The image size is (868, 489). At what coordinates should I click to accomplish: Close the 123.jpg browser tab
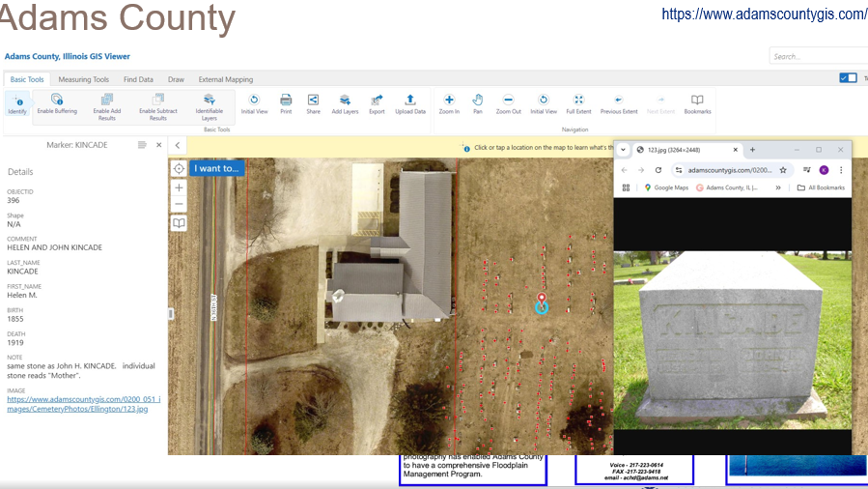point(735,150)
